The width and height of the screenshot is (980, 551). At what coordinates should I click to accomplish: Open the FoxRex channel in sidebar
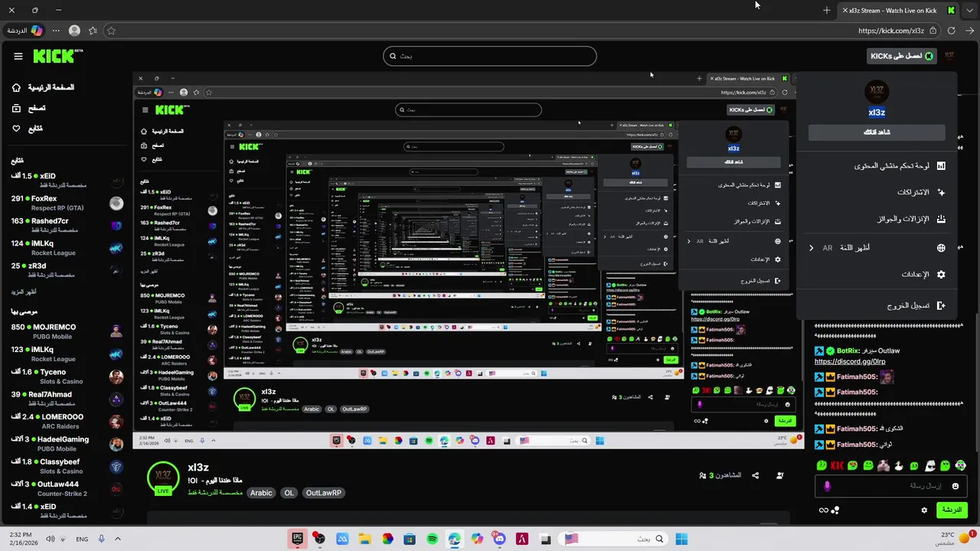coord(67,203)
